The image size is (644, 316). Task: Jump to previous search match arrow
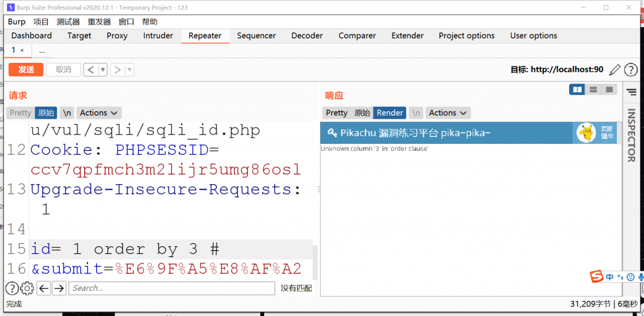coord(43,288)
